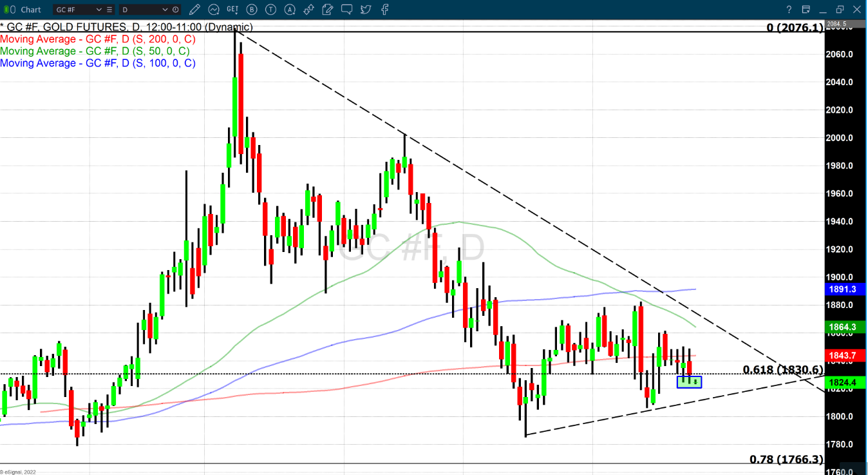
Task: Click the circled A alerts icon
Action: point(290,10)
